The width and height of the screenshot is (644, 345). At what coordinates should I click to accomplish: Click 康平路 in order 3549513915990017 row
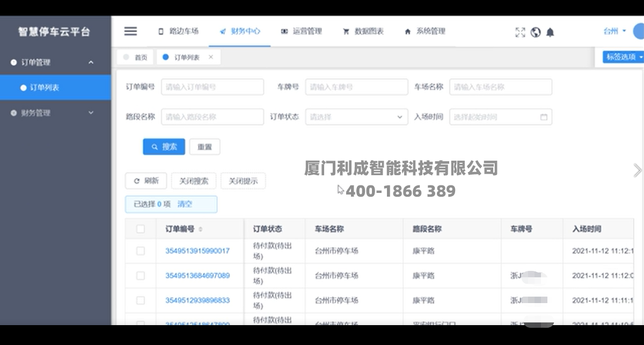tap(423, 251)
